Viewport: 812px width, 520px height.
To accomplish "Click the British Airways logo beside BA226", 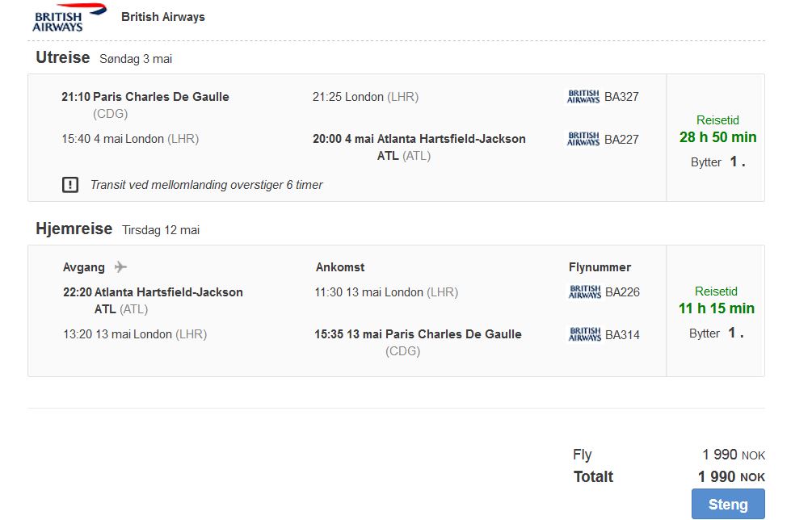I will pos(585,291).
